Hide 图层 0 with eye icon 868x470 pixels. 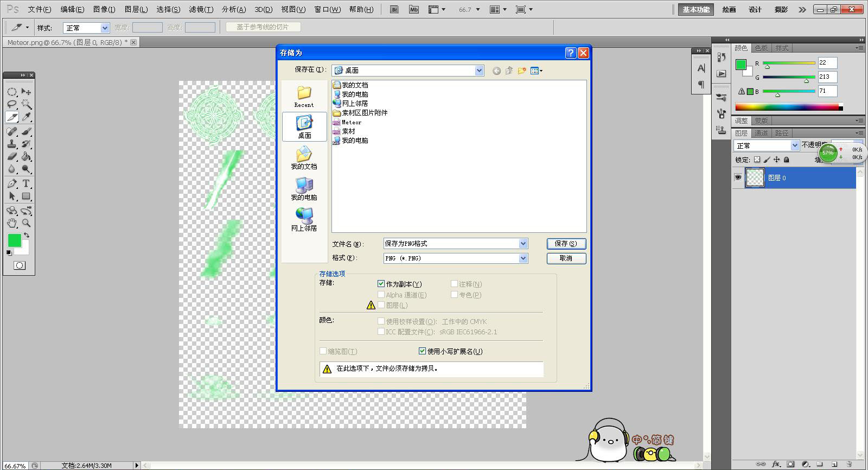point(738,177)
